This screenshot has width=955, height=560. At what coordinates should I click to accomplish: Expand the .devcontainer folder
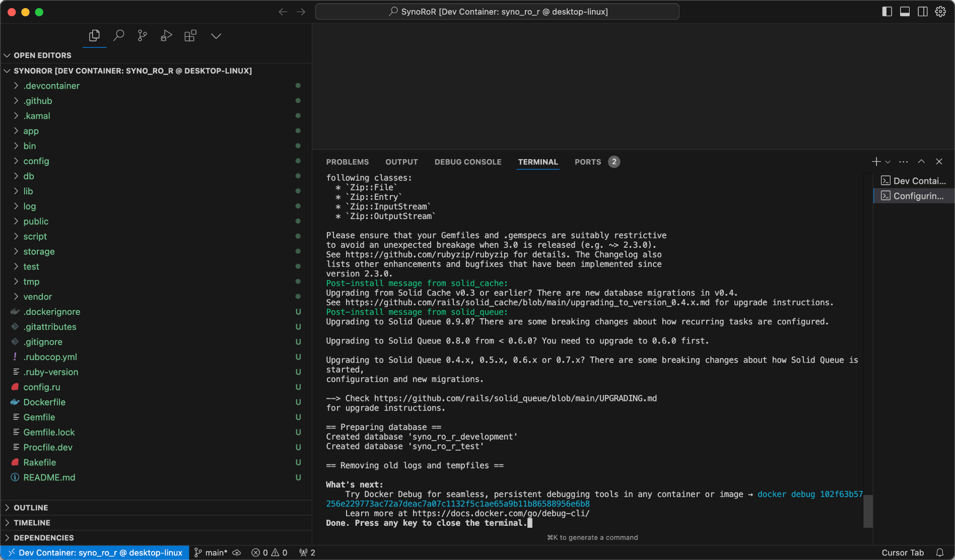[156, 86]
